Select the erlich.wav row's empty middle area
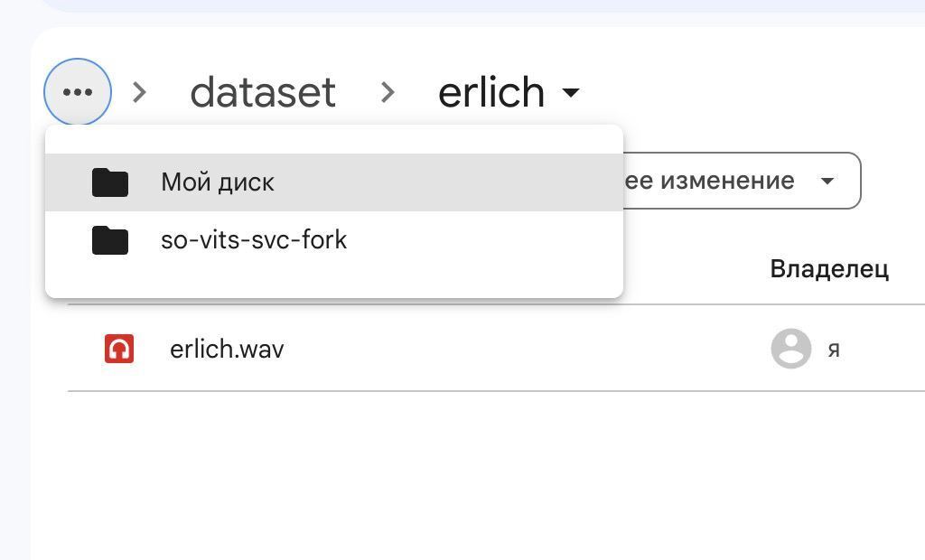Screen dimensions: 925x560 pos(525,349)
